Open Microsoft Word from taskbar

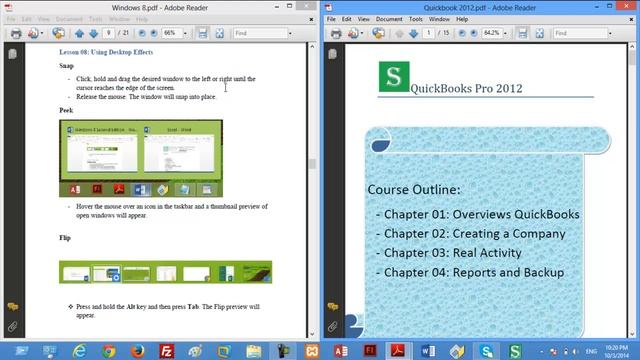coord(428,351)
